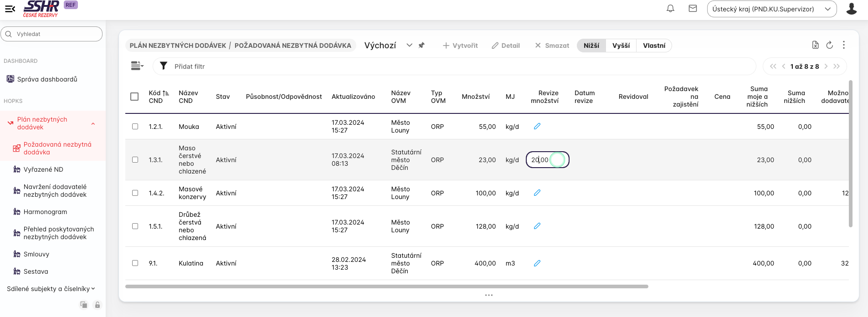
Task: Open the Ústecký kraj role dropdown
Action: click(x=771, y=9)
